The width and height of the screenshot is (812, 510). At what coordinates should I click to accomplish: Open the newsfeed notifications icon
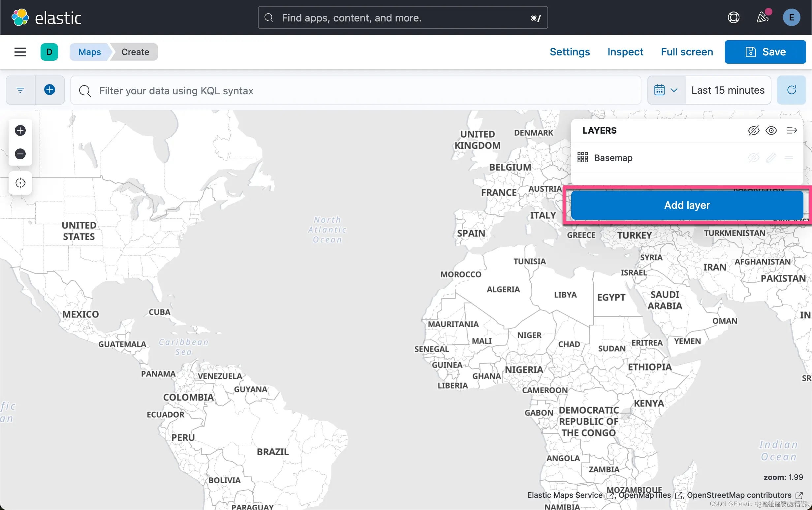(x=763, y=17)
